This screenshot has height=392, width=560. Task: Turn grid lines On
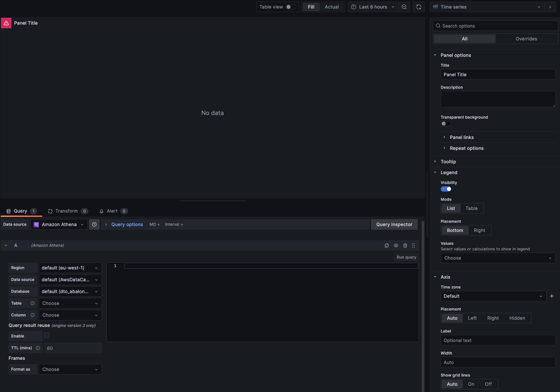click(471, 384)
